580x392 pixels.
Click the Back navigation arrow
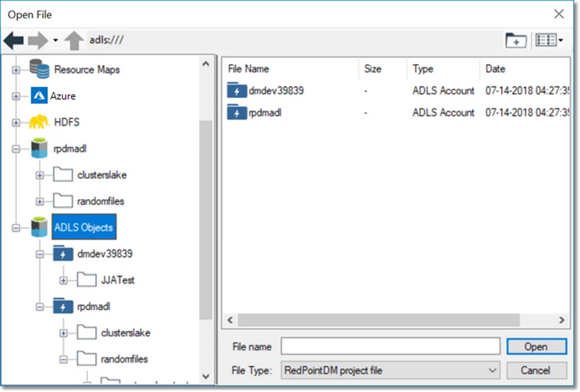pos(13,40)
